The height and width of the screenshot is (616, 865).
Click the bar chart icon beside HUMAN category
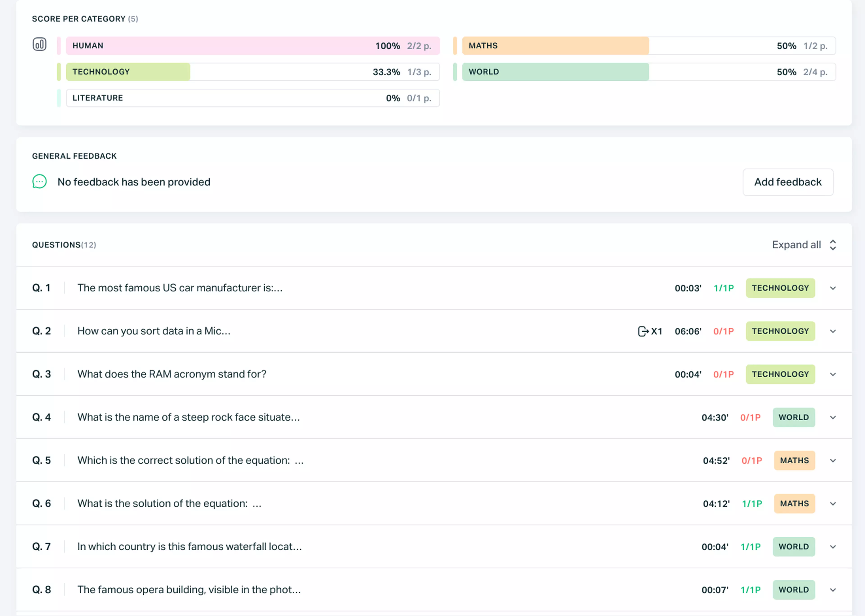point(39,44)
